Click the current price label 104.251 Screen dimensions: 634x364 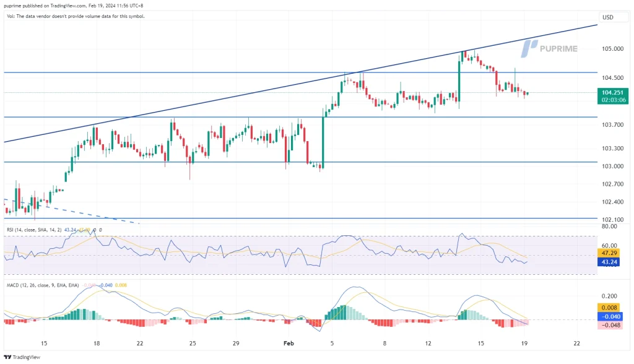pos(609,92)
